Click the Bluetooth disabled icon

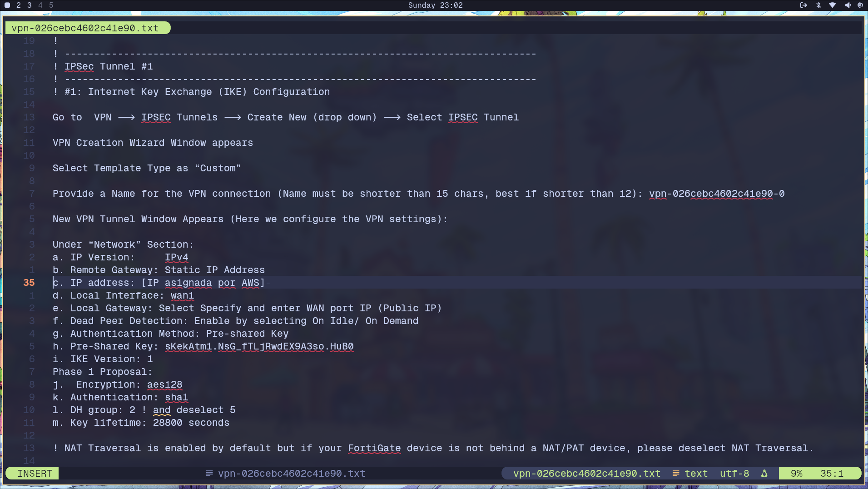pyautogui.click(x=818, y=5)
